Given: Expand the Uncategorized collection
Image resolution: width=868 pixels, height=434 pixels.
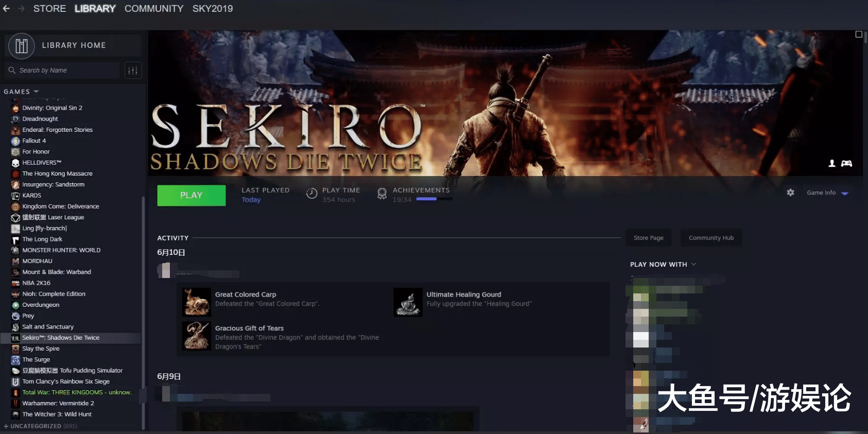Looking at the screenshot, I should [6, 426].
